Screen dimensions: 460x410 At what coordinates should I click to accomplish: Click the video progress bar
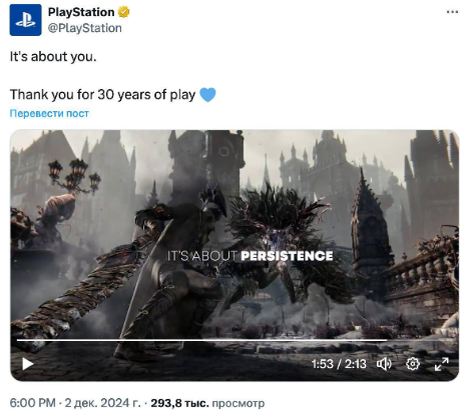[235, 340]
